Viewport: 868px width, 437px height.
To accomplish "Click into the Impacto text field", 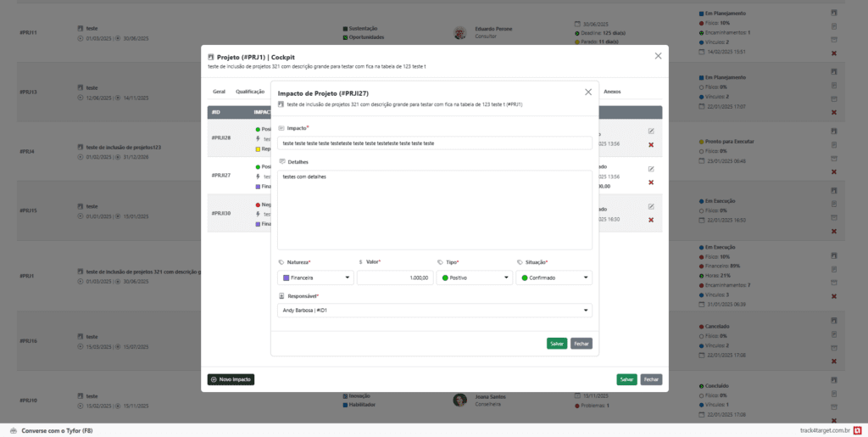I will (x=435, y=143).
